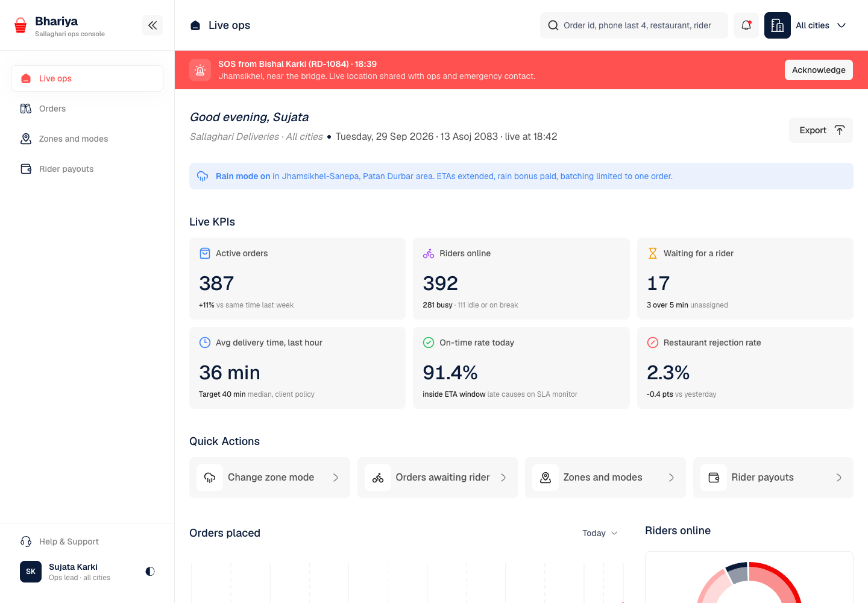Click the SOS siren alert icon

[x=200, y=70]
